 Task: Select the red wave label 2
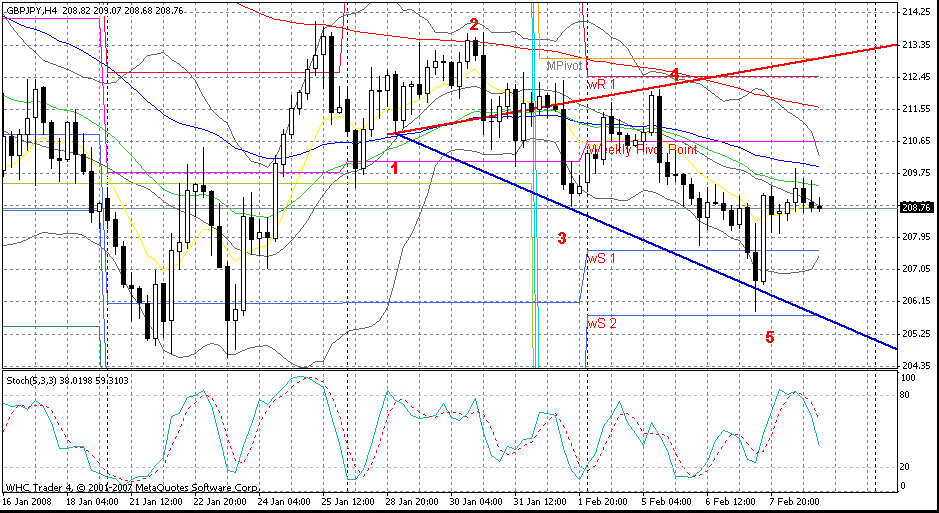(474, 24)
